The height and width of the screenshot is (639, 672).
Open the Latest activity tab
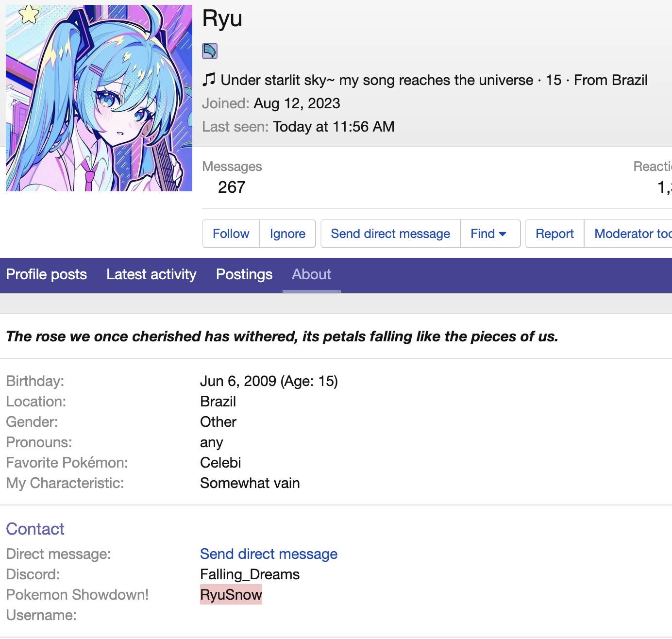(x=151, y=275)
